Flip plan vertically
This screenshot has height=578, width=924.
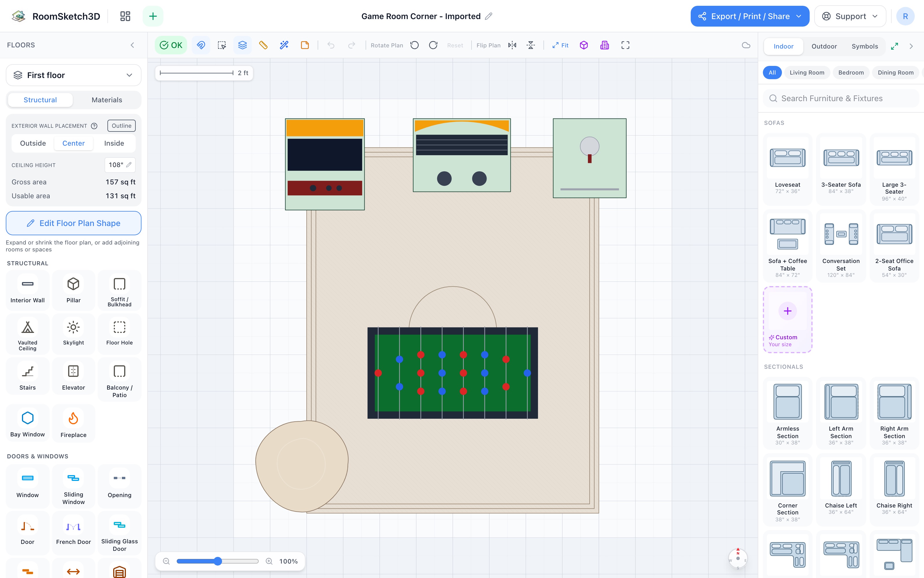point(531,45)
